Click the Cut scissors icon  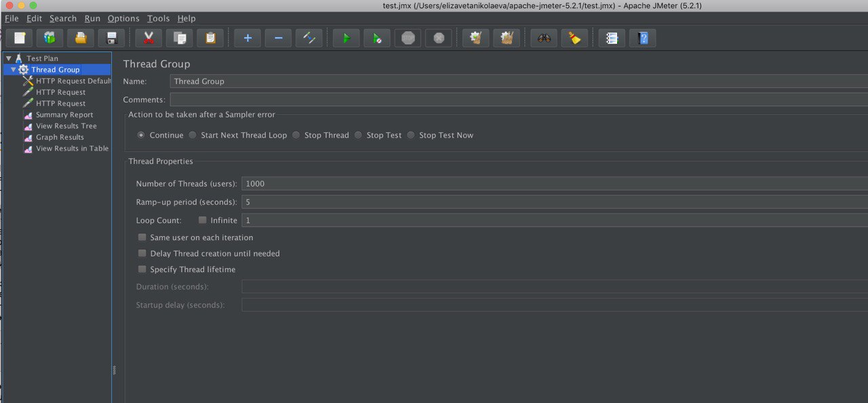[149, 38]
